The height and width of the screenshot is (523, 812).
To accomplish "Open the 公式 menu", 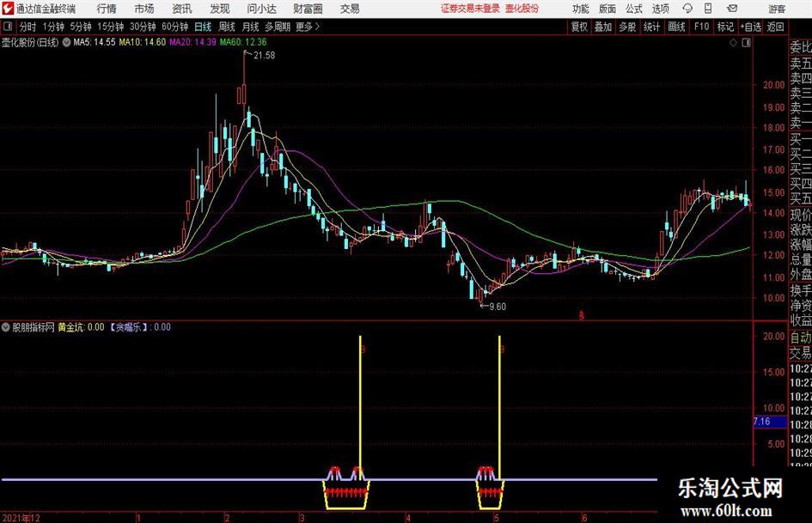I will tap(633, 9).
